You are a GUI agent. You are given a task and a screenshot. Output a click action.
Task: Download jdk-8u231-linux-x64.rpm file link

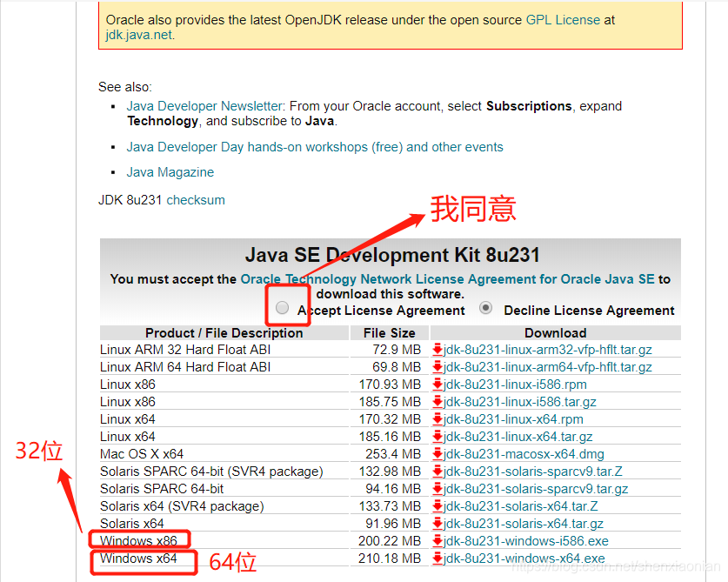513,419
